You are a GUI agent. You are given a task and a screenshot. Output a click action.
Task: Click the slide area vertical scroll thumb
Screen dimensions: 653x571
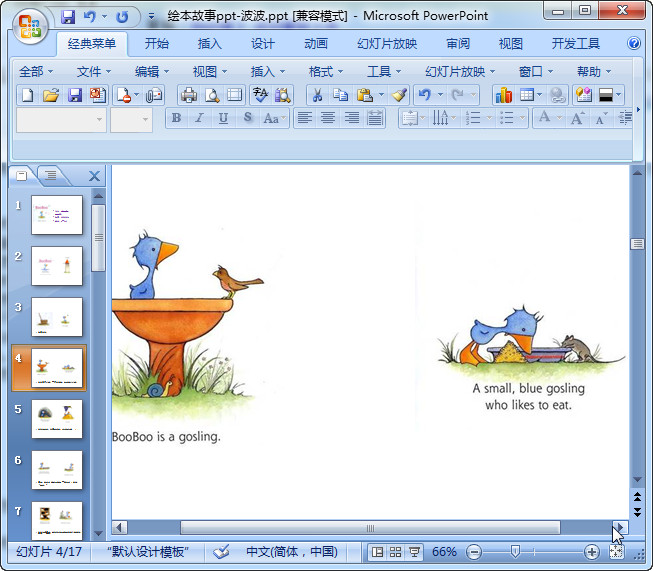tap(637, 244)
